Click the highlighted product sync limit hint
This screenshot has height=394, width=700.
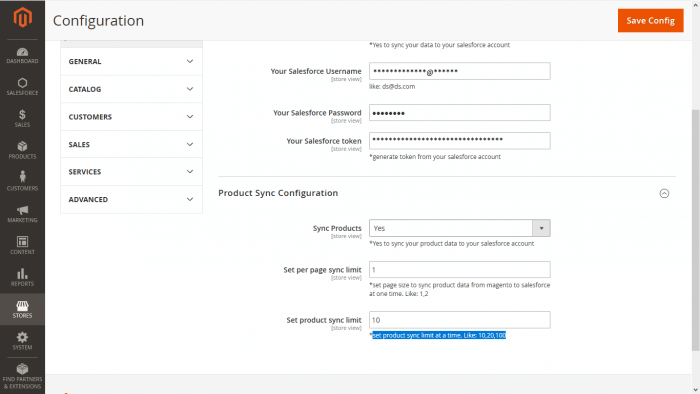coord(439,335)
